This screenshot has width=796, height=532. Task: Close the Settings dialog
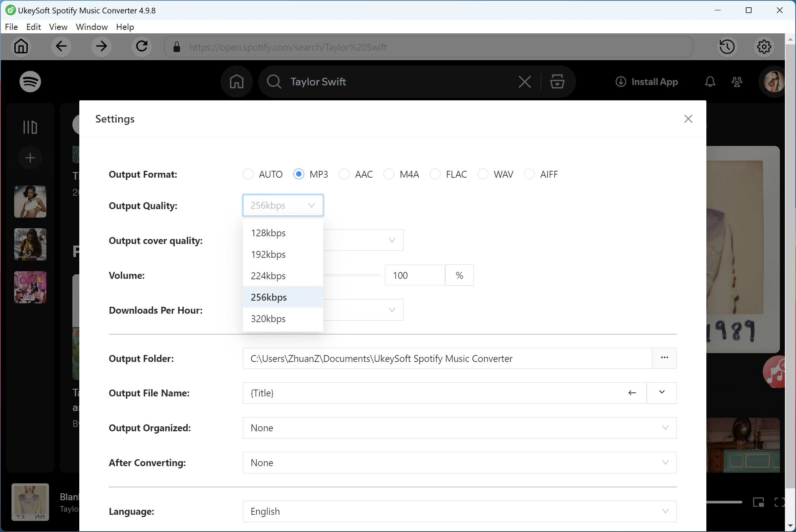tap(688, 119)
